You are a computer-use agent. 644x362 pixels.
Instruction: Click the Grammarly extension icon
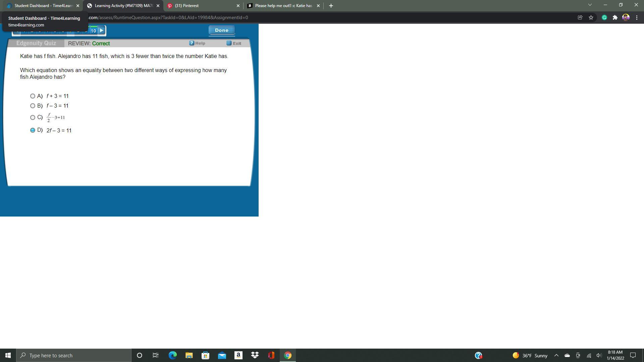coord(604,17)
